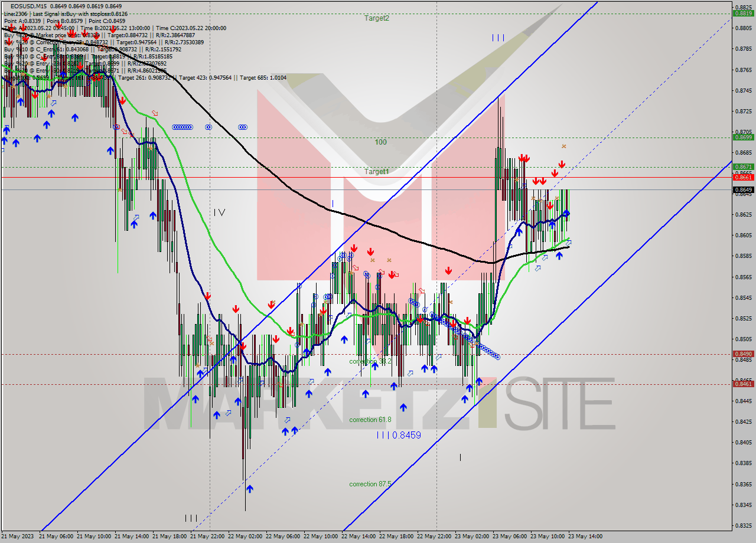Click the '22 May 22:00' time label
The image size is (756, 543).
[434, 537]
